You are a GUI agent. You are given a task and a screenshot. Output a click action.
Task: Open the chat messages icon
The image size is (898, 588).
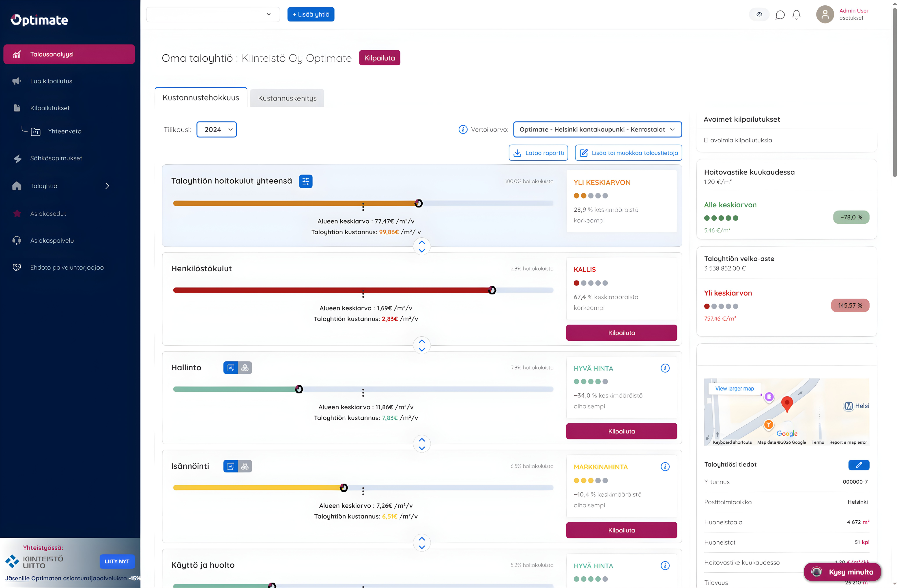click(780, 15)
